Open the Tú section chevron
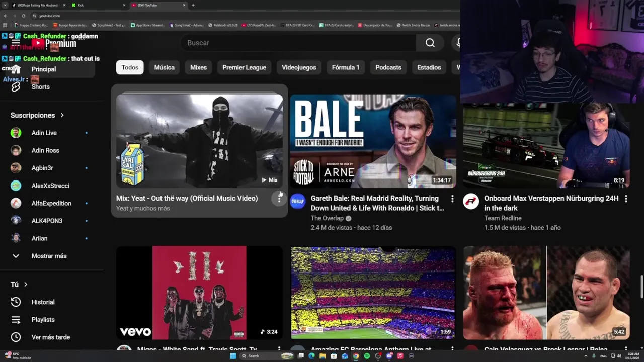This screenshot has height=362, width=644. tap(26, 285)
